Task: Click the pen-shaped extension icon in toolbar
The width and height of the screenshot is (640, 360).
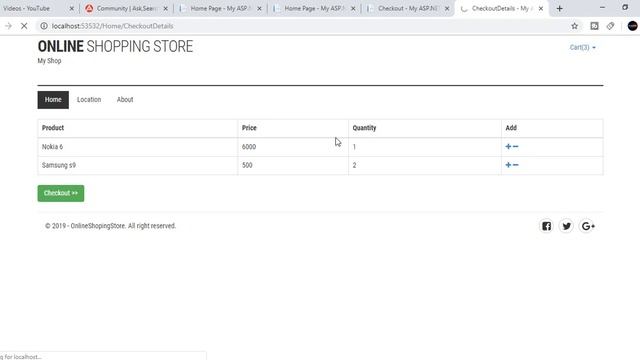Action: [610, 26]
